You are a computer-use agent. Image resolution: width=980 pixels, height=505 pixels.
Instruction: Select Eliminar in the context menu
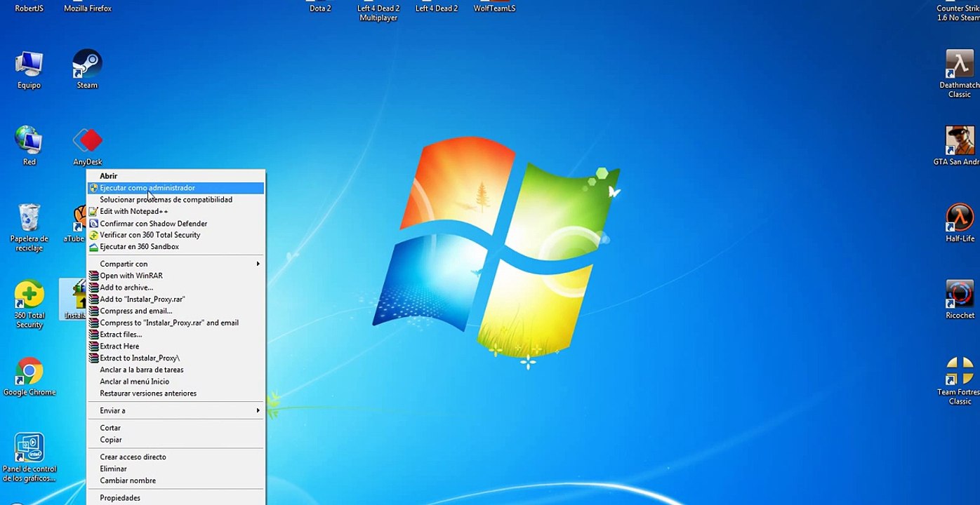[176, 469]
